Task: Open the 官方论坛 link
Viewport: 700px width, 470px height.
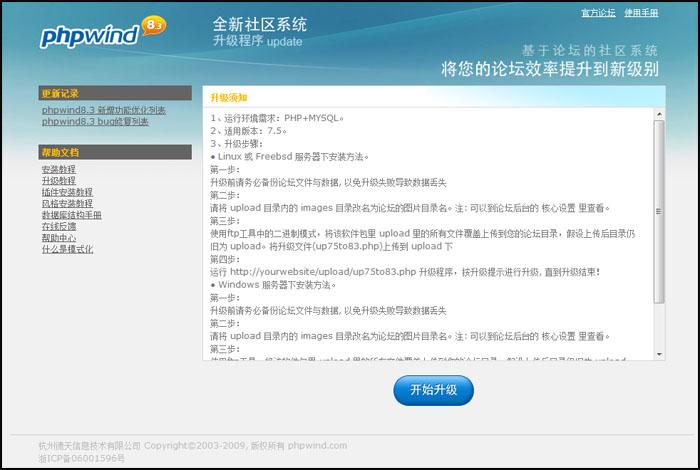Action: coord(598,13)
